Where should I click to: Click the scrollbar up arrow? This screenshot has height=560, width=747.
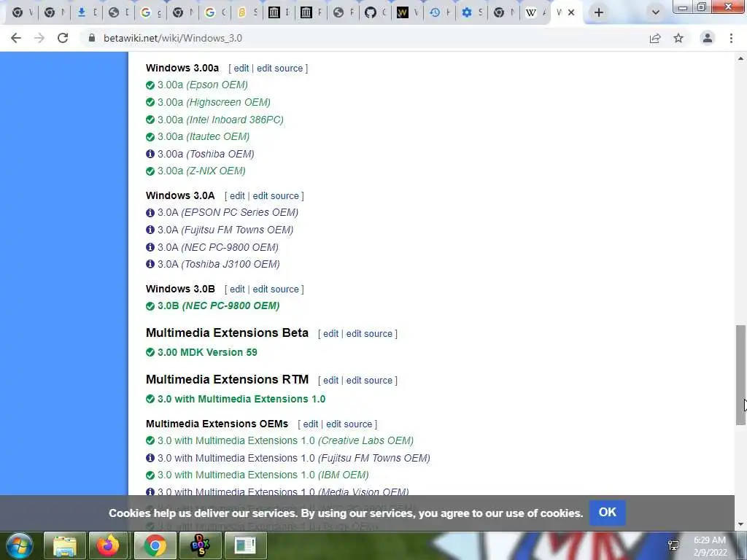[740, 58]
